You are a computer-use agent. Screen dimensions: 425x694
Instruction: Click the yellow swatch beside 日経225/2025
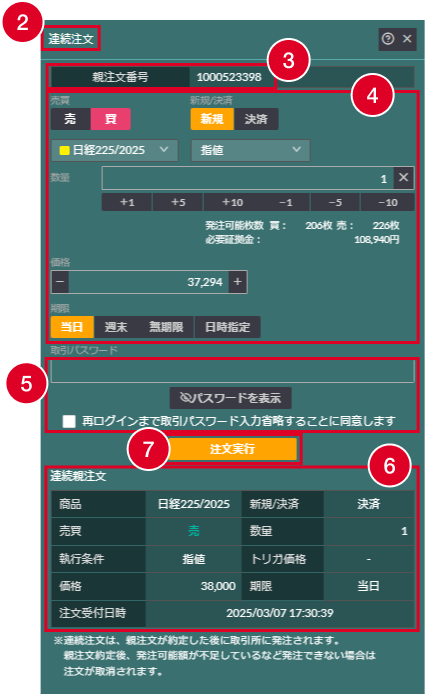pyautogui.click(x=65, y=150)
